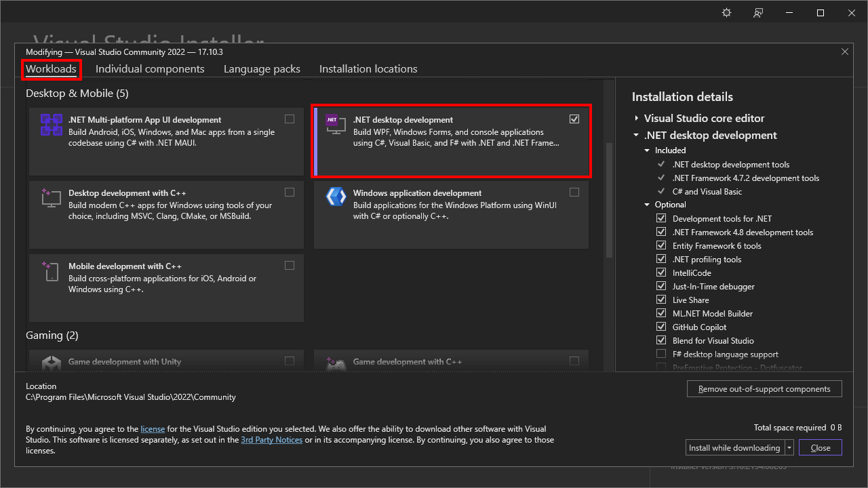Image resolution: width=868 pixels, height=488 pixels.
Task: Click the workloads list vertical scrollbar
Action: tap(609, 201)
